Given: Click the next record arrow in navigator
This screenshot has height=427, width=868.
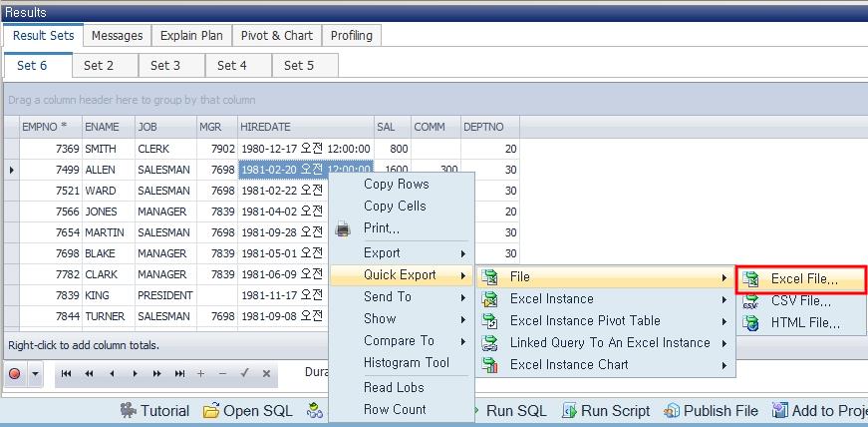Looking at the screenshot, I should click(x=135, y=374).
